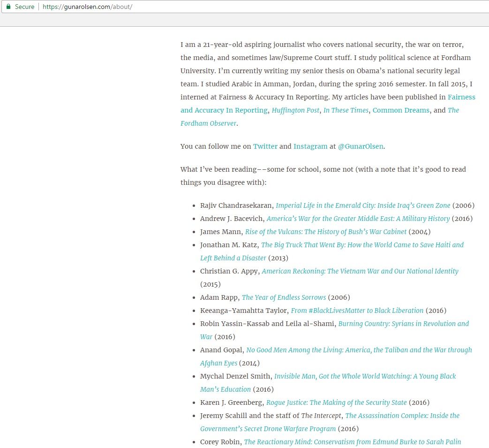Open the Common Dreams link
Viewport: 489px width, 448px height.
pos(401,110)
